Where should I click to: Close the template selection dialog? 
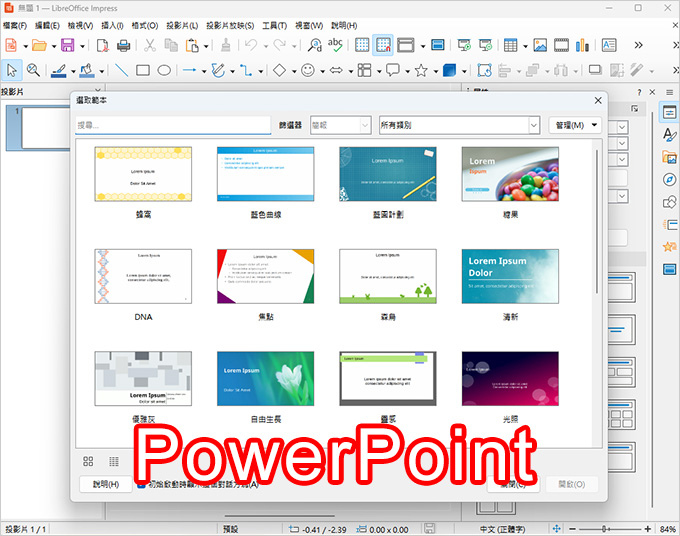(x=598, y=100)
